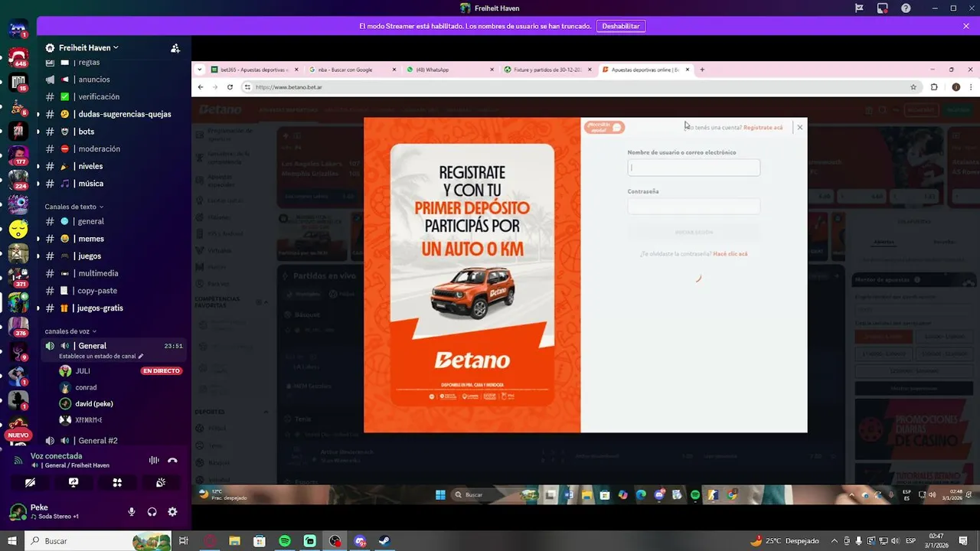Open the Windows Start menu
Image resolution: width=980 pixels, height=551 pixels.
point(12,541)
